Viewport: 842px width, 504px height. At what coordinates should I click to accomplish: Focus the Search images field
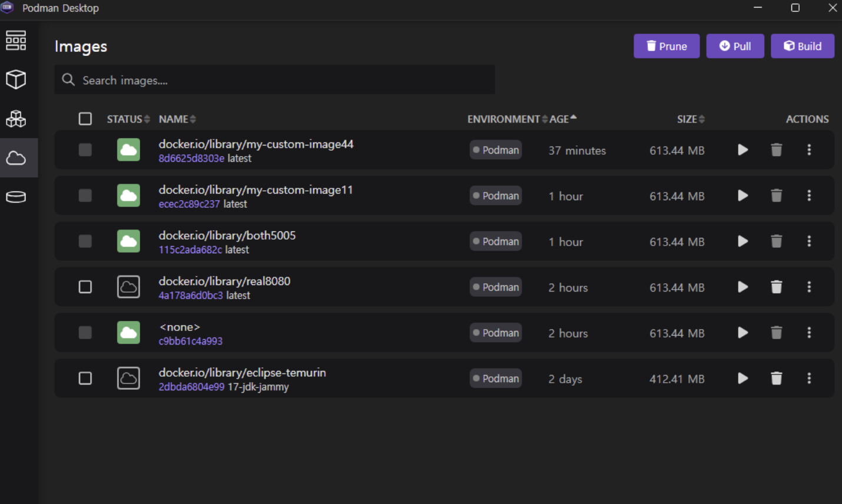point(274,79)
